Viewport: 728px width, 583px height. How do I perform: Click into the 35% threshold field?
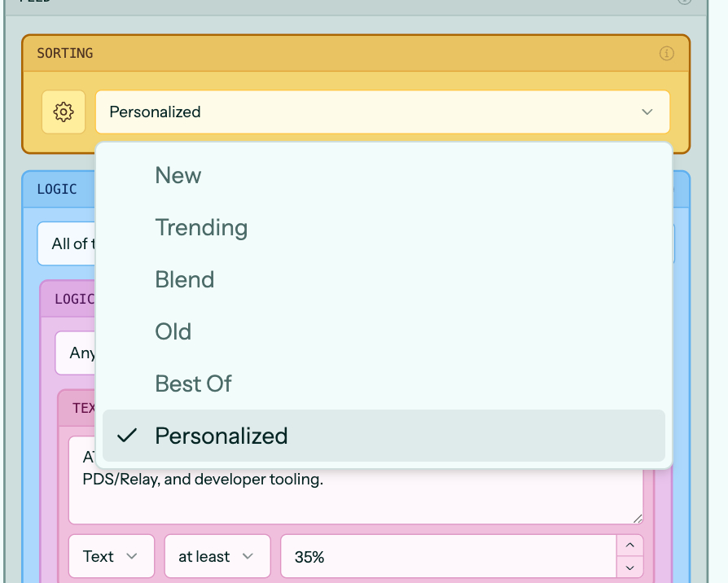[x=448, y=556]
